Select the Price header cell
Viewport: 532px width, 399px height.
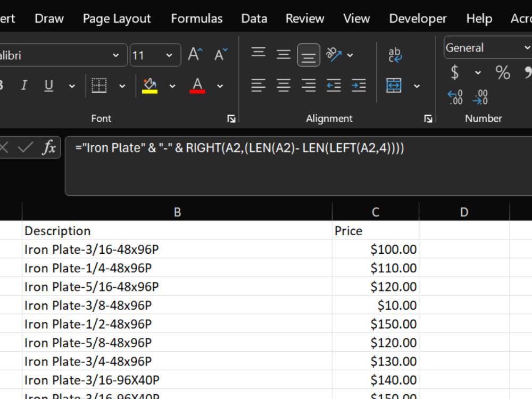[375, 231]
